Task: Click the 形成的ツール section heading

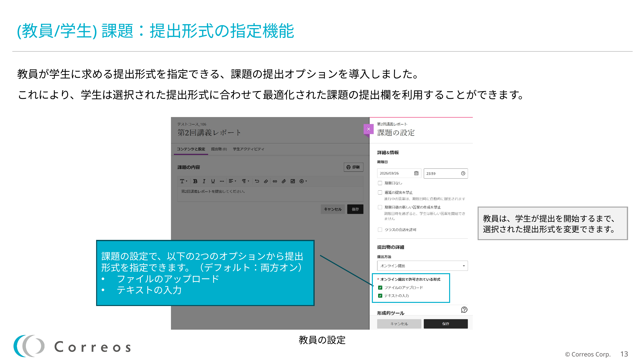Action: pos(391,313)
